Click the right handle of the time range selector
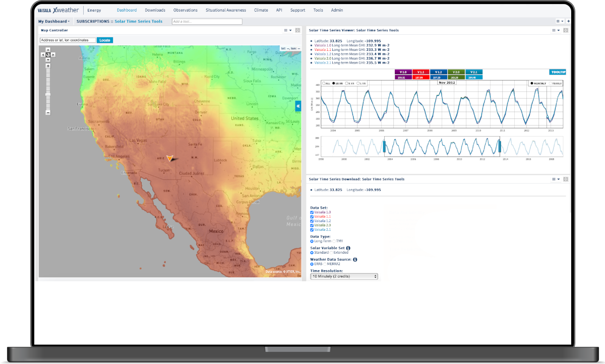The image size is (605, 364). click(x=500, y=146)
